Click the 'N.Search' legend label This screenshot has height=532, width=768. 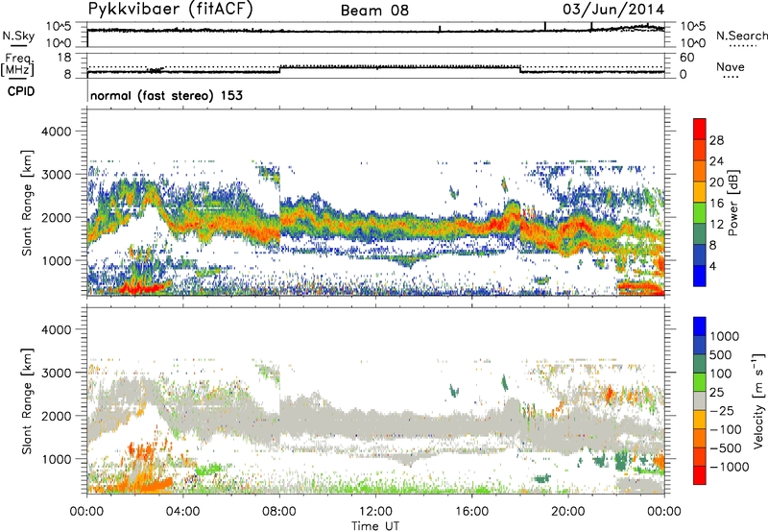pos(741,36)
